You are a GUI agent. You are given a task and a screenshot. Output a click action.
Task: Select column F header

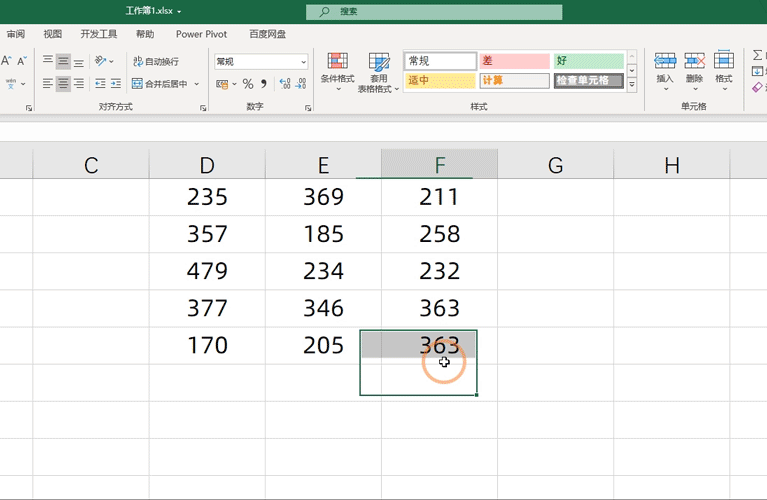(440, 165)
